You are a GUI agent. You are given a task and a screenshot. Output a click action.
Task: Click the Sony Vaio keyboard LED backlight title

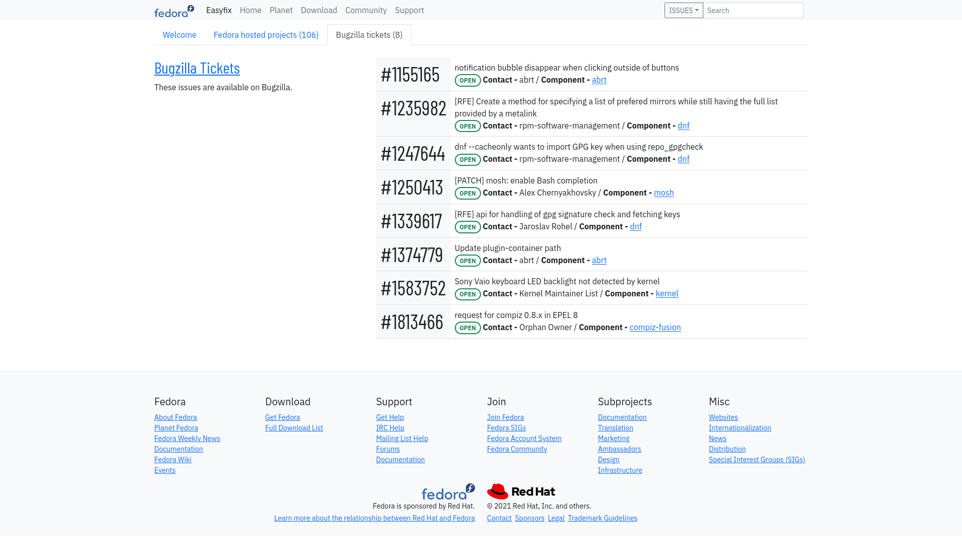[x=557, y=281]
